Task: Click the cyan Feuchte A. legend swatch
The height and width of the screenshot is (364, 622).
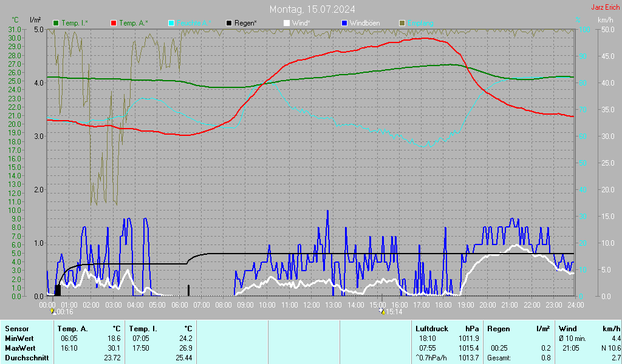Action: [x=171, y=24]
